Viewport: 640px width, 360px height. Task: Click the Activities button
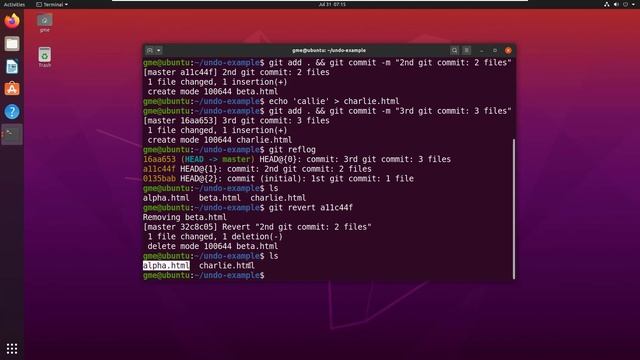click(14, 4)
